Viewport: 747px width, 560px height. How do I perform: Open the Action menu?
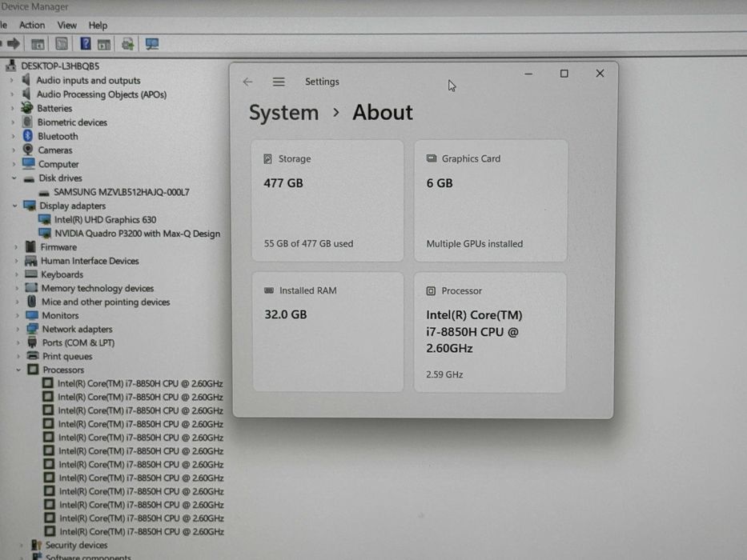[32, 25]
